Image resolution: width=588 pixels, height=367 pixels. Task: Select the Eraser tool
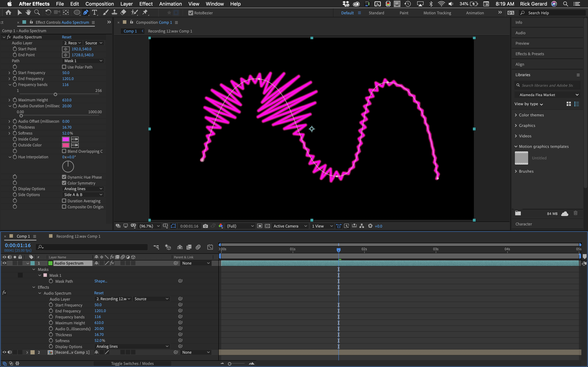[123, 12]
